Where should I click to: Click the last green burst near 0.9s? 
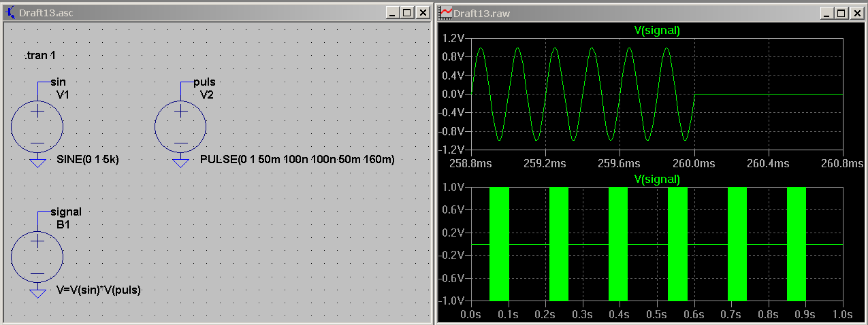[x=797, y=243]
